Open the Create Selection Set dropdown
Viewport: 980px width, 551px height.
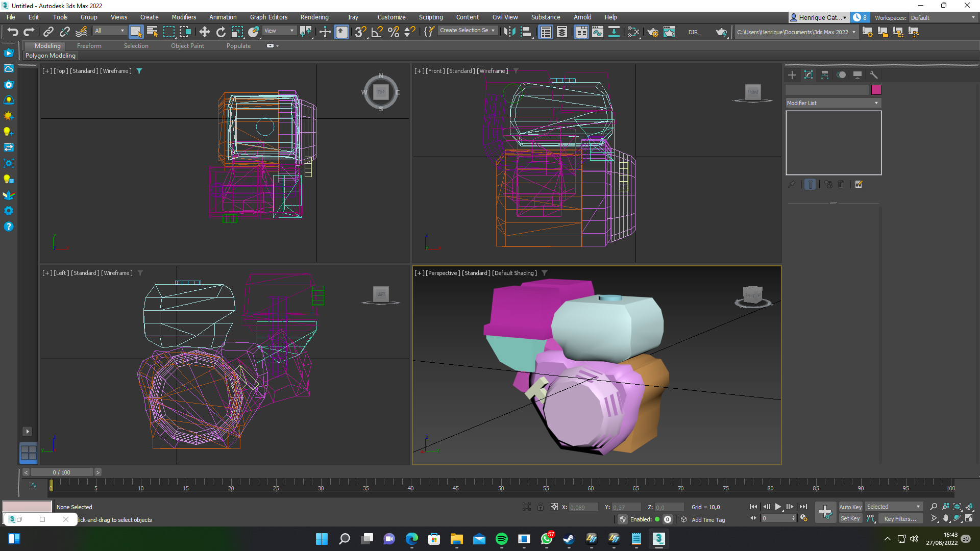pos(467,31)
